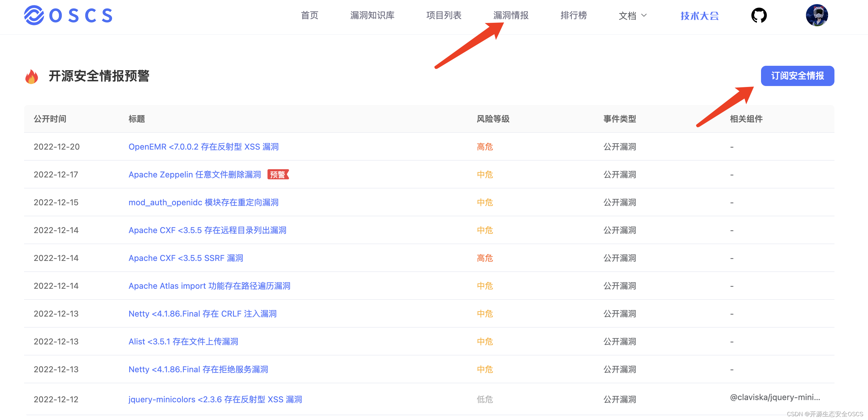Image resolution: width=868 pixels, height=420 pixels.
Task: Go to the 首页 menu item
Action: pos(309,15)
